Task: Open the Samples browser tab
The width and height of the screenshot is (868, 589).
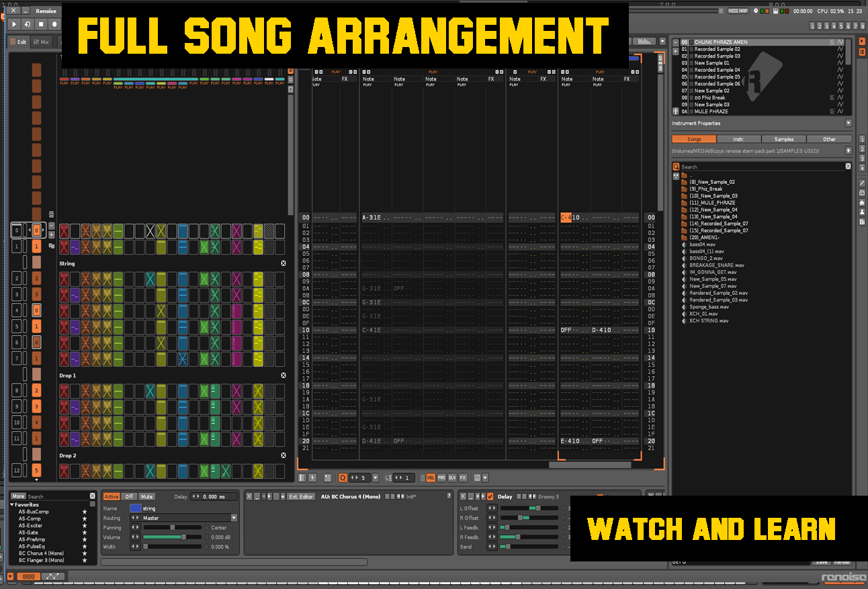Action: tap(784, 139)
